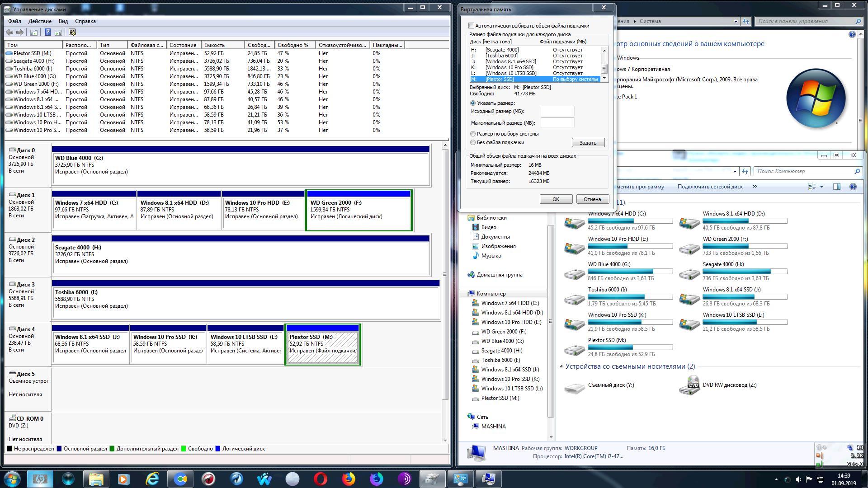This screenshot has width=868, height=488.
Task: Select 'K: [Windows 10 Pro SSD]' in paging list
Action: tap(535, 67)
